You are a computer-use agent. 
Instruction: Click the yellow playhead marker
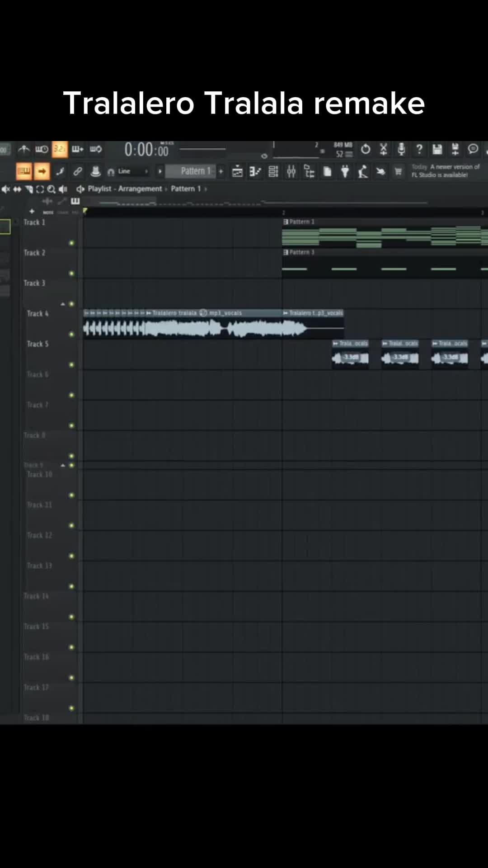pos(85,211)
